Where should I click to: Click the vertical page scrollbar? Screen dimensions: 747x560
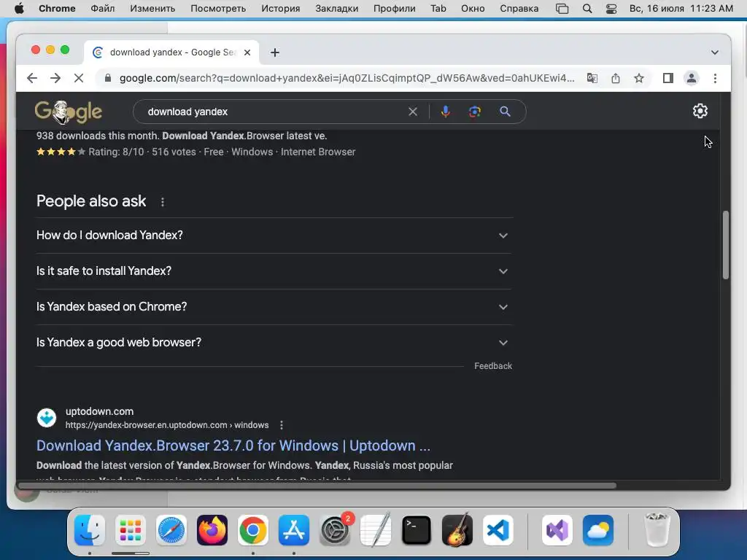726,245
